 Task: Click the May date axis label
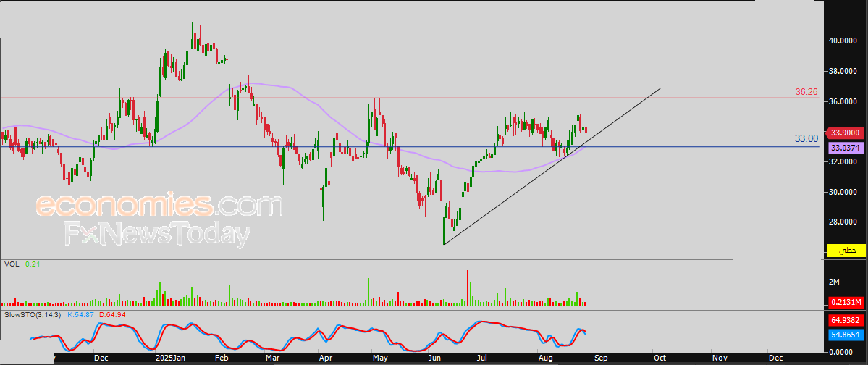[380, 358]
